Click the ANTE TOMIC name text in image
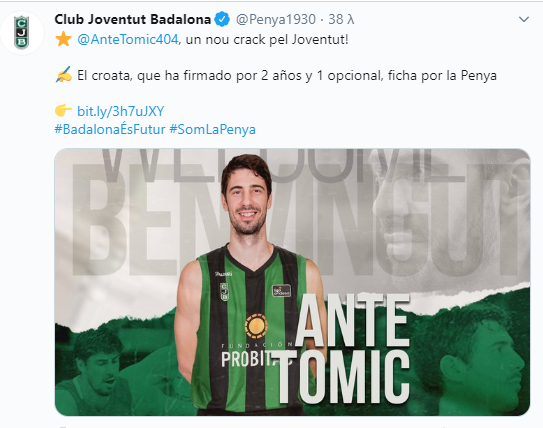 (x=345, y=349)
